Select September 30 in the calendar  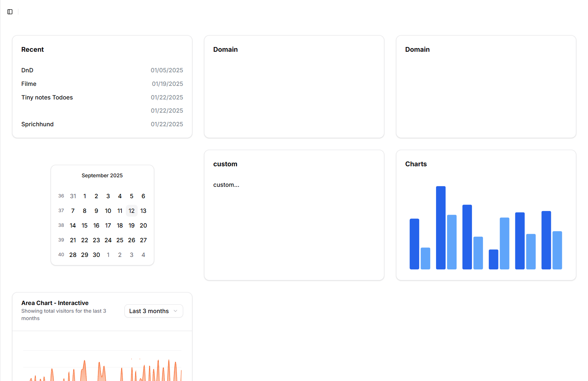point(96,255)
